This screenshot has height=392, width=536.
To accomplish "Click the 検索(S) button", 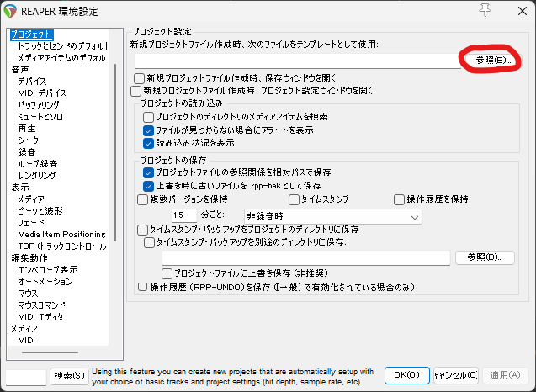I will pyautogui.click(x=69, y=376).
